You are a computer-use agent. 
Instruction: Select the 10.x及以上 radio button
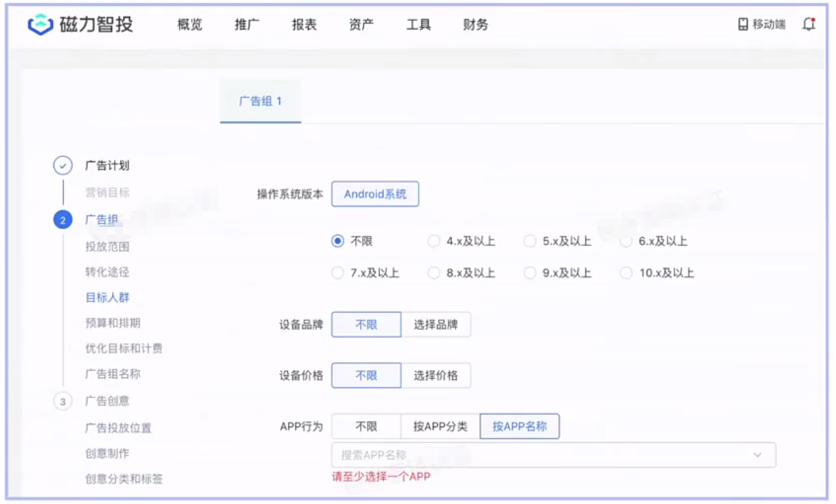pyautogui.click(x=625, y=272)
